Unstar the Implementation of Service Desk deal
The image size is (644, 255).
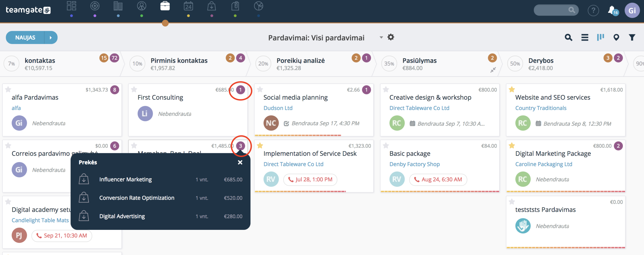(x=260, y=145)
